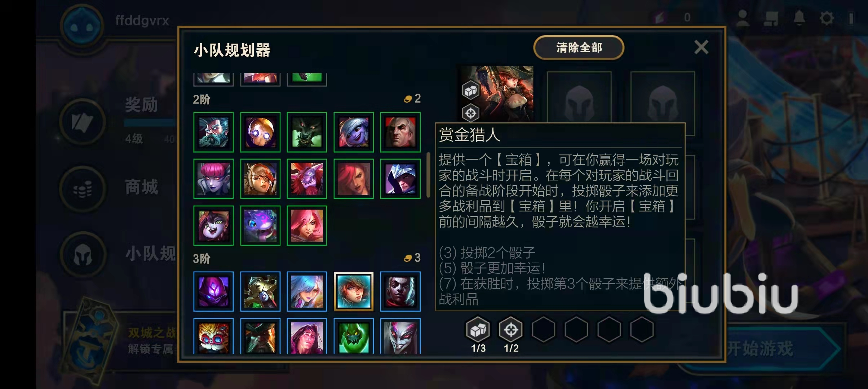The width and height of the screenshot is (868, 389).
Task: Select the helmet team planner sidebar icon
Action: [83, 255]
